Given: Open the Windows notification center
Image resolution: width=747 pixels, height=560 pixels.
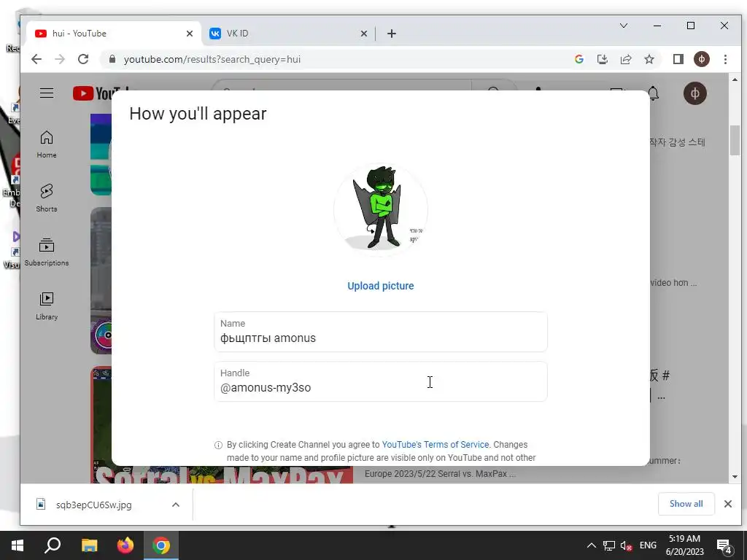Looking at the screenshot, I should 724,546.
